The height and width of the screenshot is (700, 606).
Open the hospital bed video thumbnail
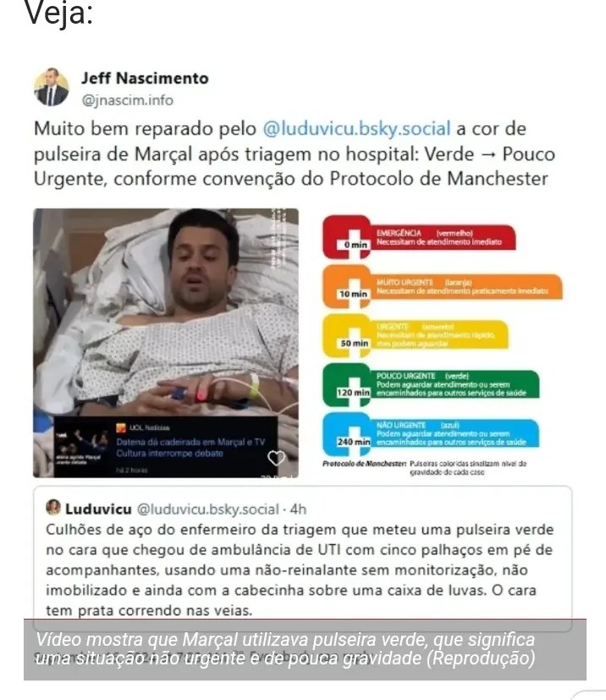click(x=166, y=343)
